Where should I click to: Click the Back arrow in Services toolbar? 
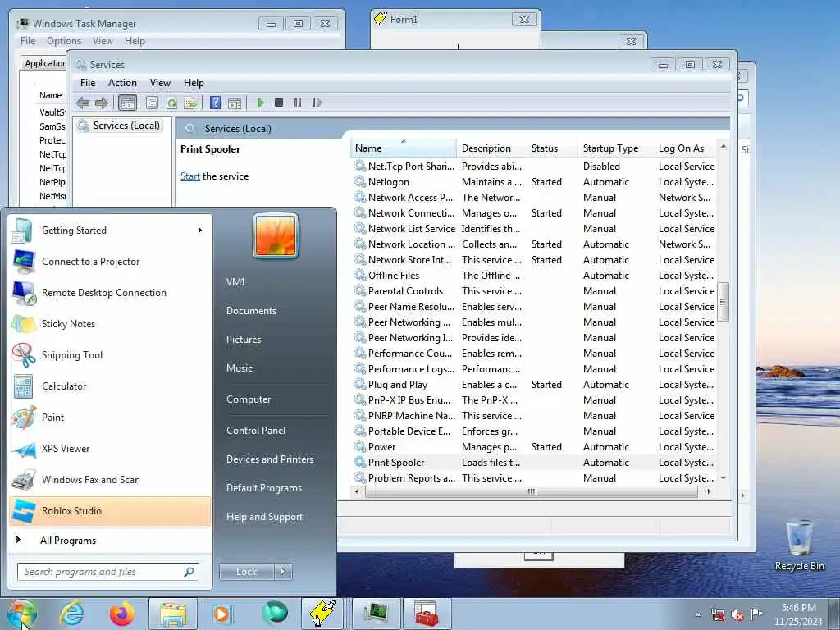point(83,103)
